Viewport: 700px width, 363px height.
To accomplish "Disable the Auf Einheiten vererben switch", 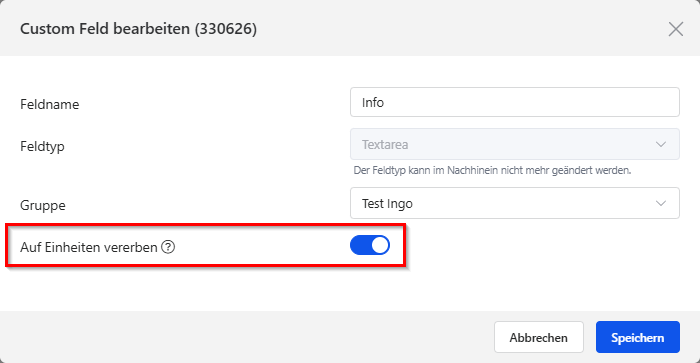I will (x=370, y=245).
